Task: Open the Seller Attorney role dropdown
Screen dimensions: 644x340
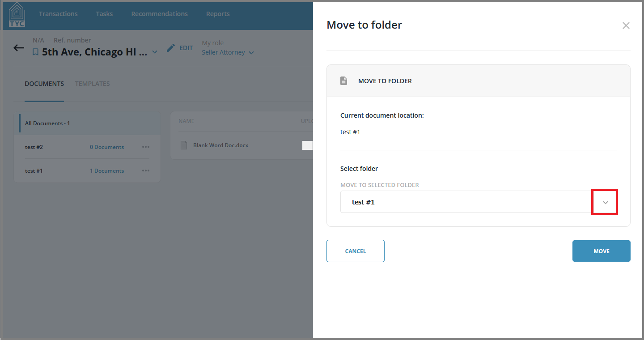Action: [x=228, y=52]
